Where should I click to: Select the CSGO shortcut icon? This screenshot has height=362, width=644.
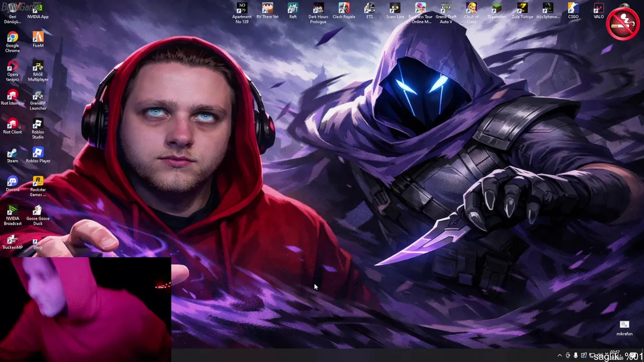573,11
